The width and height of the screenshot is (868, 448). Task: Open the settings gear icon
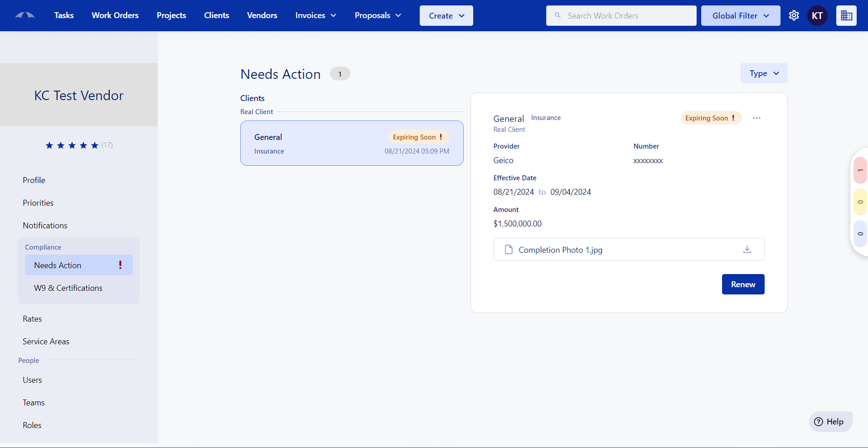(794, 15)
